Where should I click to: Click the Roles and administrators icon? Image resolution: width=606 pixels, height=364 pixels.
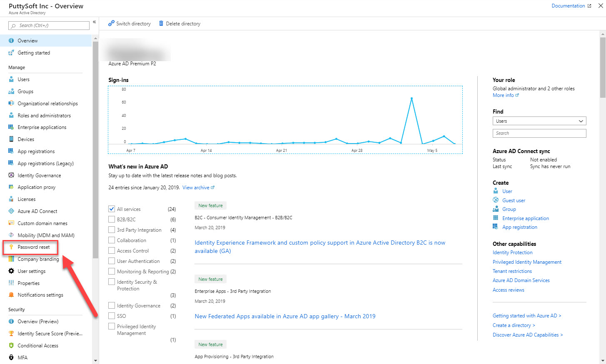(x=11, y=115)
